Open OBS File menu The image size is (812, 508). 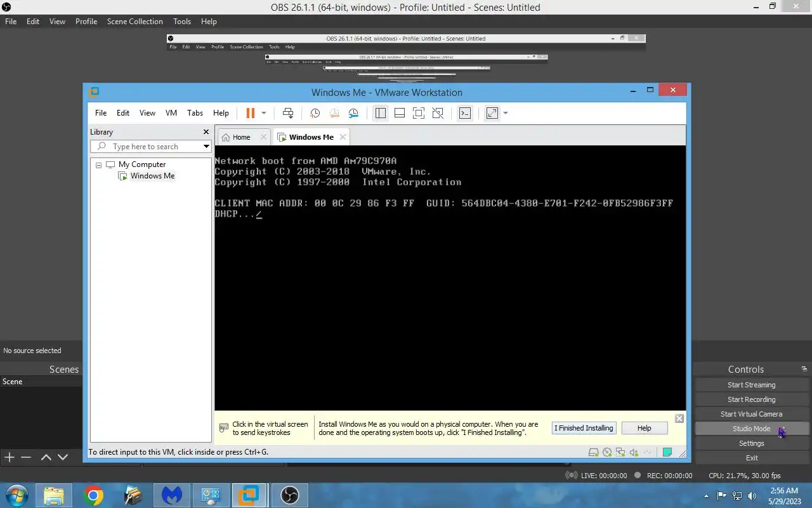[x=11, y=21]
